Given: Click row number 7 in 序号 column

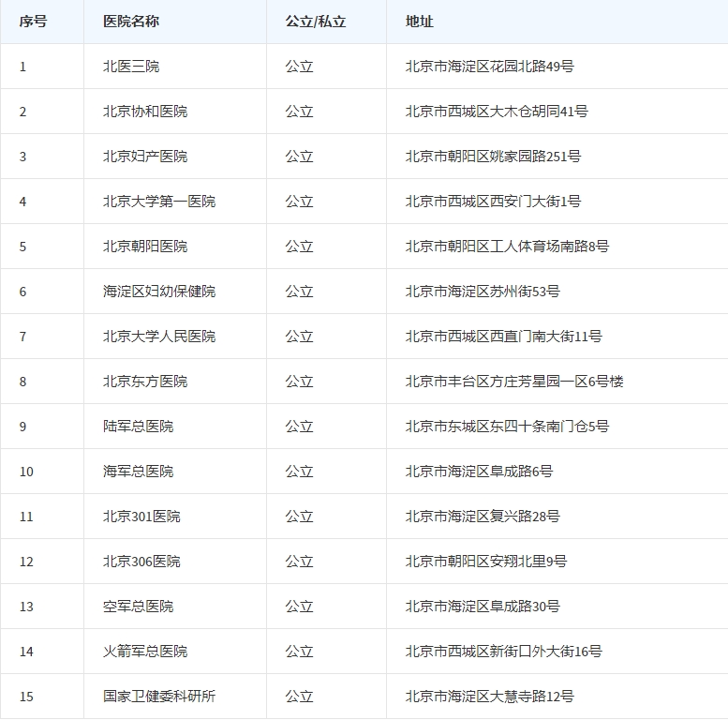Looking at the screenshot, I should [22, 337].
